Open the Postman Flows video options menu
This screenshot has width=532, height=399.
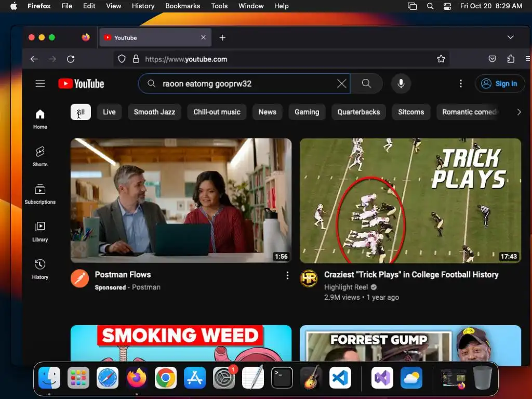click(287, 275)
